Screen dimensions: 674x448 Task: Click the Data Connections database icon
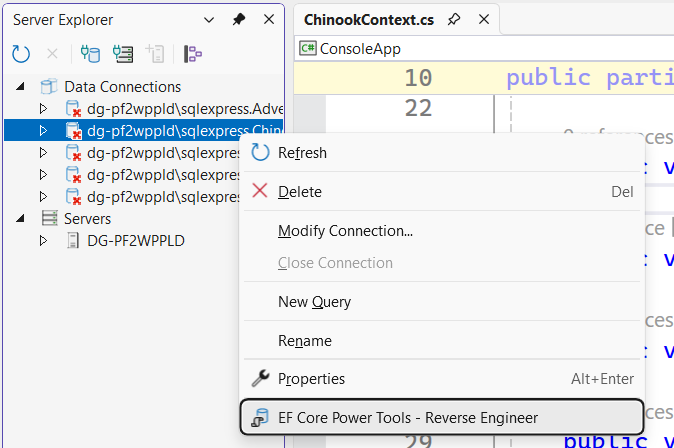pos(49,86)
